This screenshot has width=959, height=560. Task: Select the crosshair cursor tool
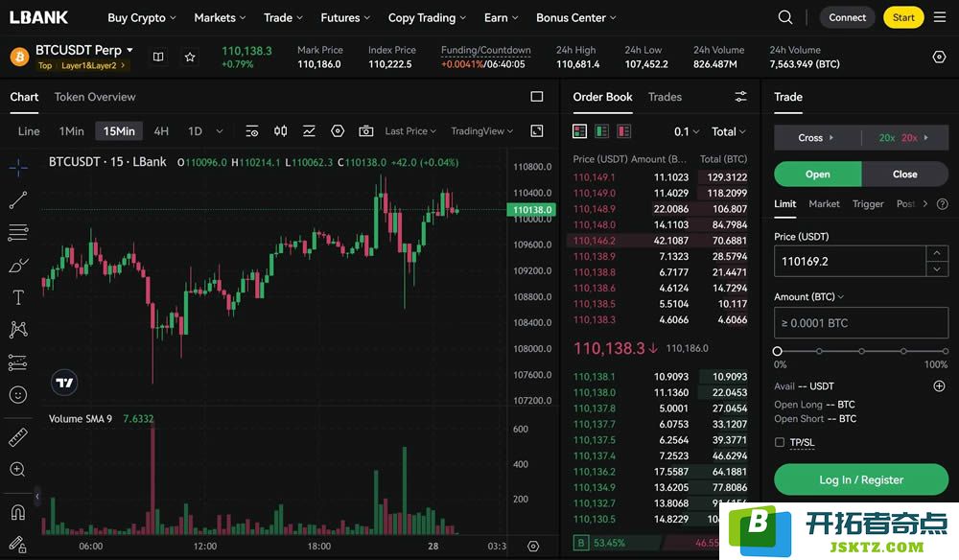[x=18, y=166]
